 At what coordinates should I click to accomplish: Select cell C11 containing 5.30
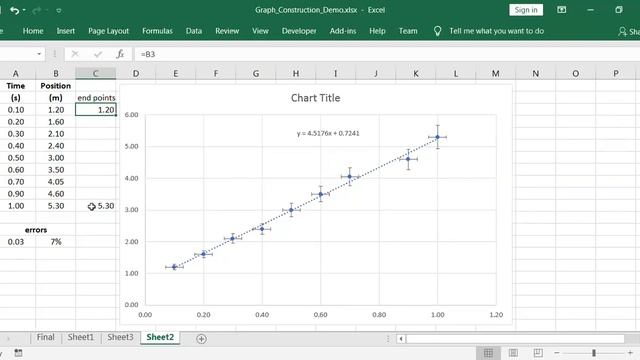[x=96, y=206]
